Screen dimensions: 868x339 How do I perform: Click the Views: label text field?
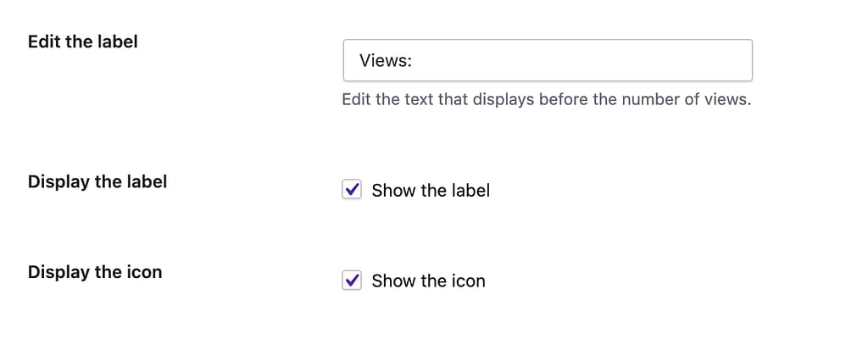pyautogui.click(x=547, y=61)
